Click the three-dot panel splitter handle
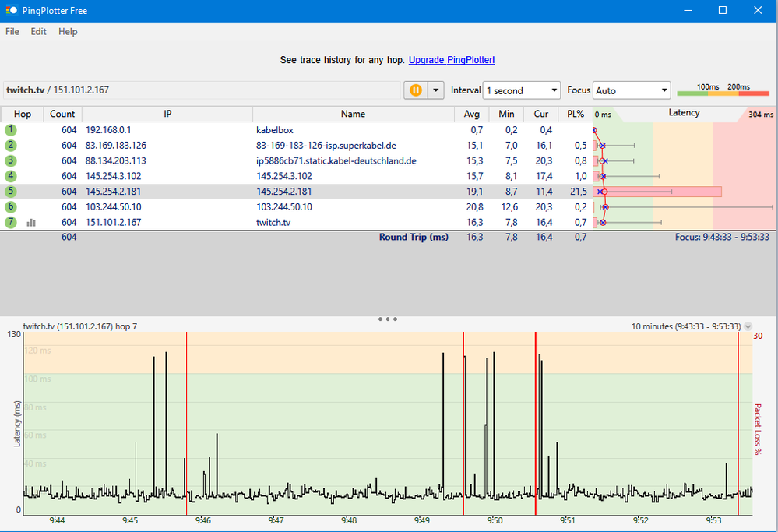 (388, 319)
